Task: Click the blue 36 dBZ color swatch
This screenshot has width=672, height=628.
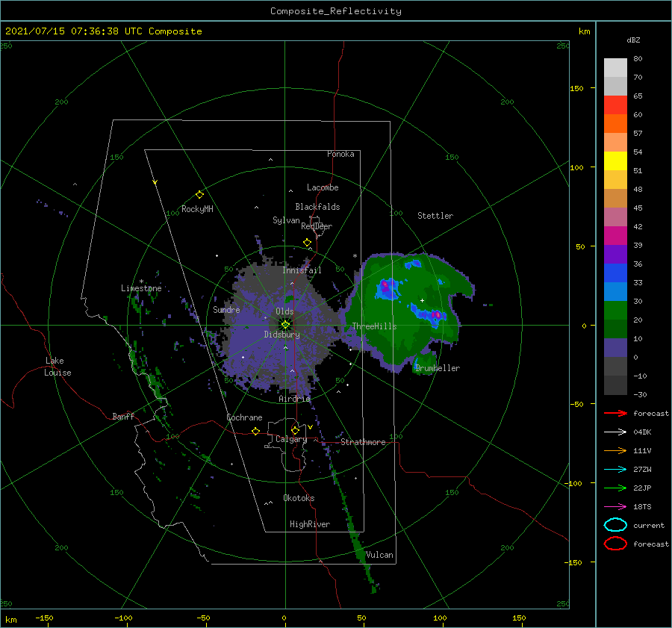Action: click(615, 273)
